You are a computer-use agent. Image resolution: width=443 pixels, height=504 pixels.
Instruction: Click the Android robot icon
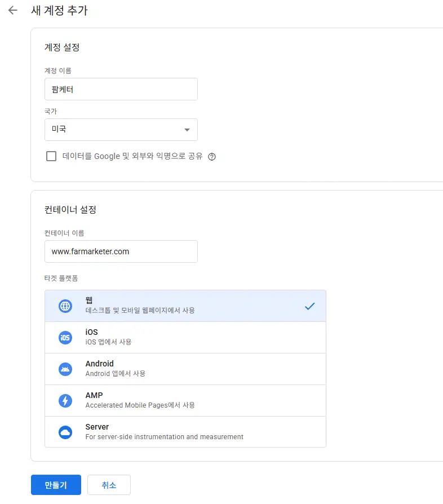click(65, 369)
